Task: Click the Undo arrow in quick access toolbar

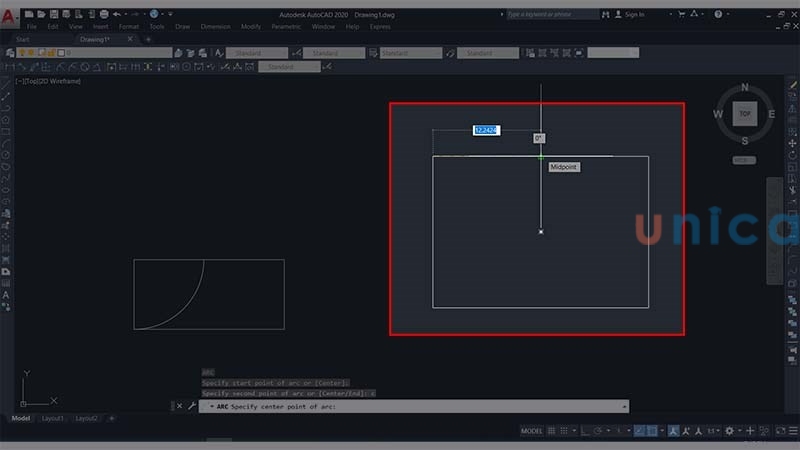Action: (118, 15)
